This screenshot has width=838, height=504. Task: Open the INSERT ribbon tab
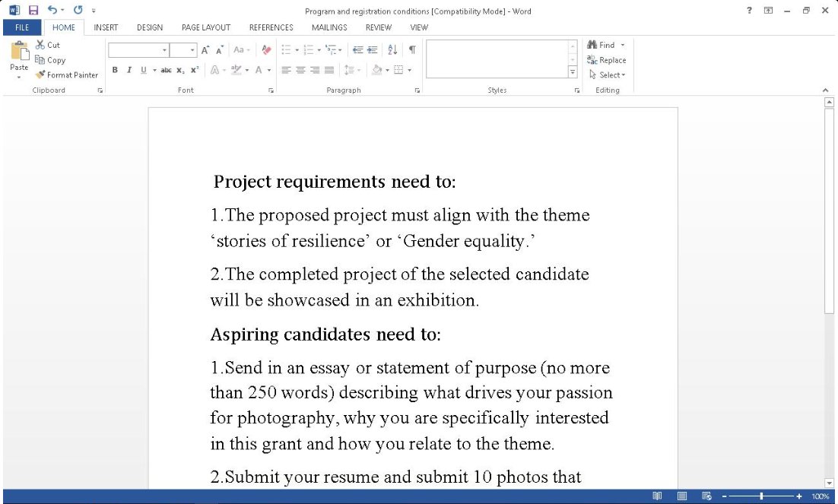tap(106, 27)
